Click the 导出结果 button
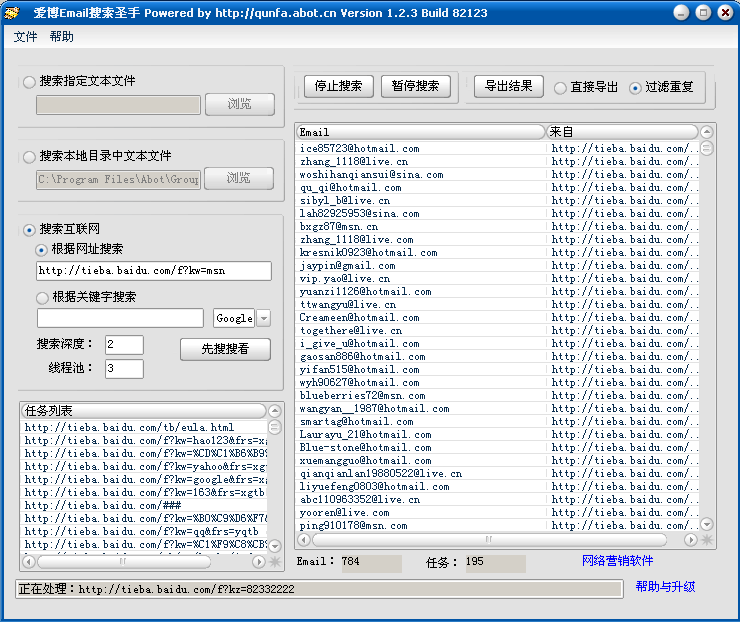The width and height of the screenshot is (740, 622). [x=509, y=86]
